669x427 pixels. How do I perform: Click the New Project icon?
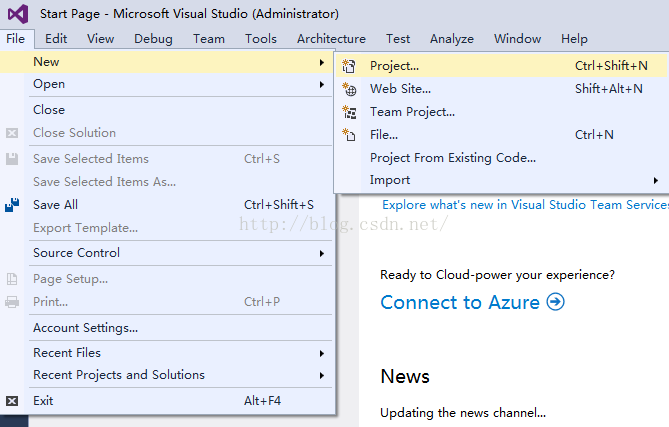(349, 66)
